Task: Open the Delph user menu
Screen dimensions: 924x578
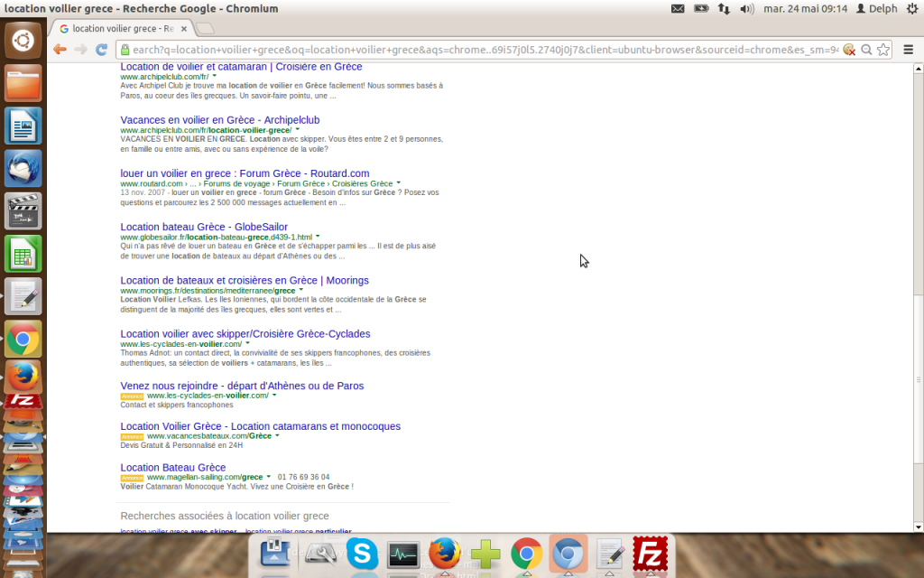Action: (x=876, y=9)
